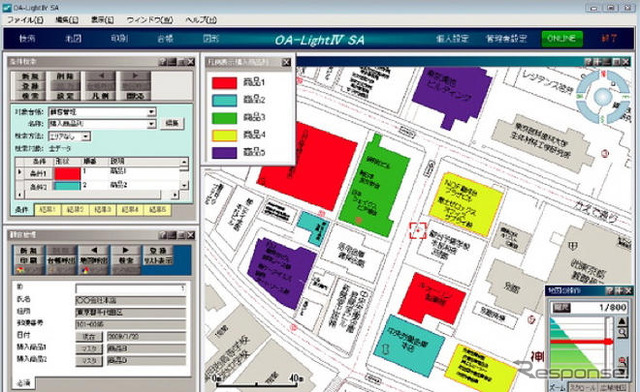Click the compass center globe on the map
Image resolution: width=640 pixels, height=392 pixels.
click(x=602, y=97)
